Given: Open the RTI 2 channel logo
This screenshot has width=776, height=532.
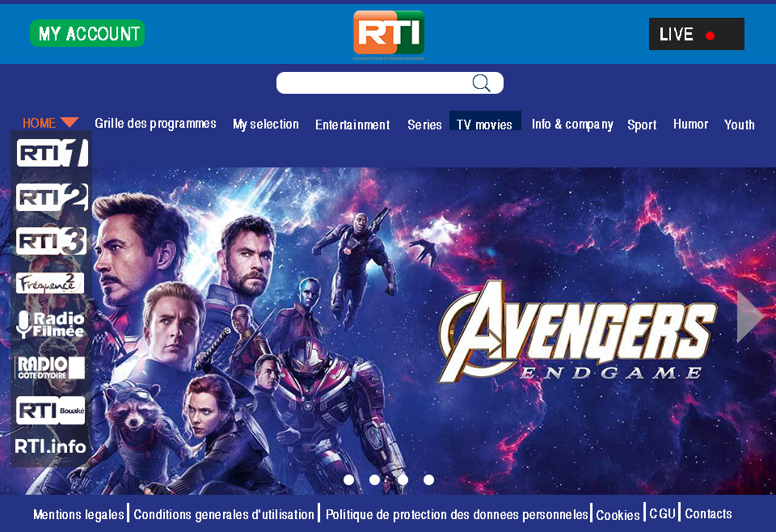Looking at the screenshot, I should (x=53, y=197).
